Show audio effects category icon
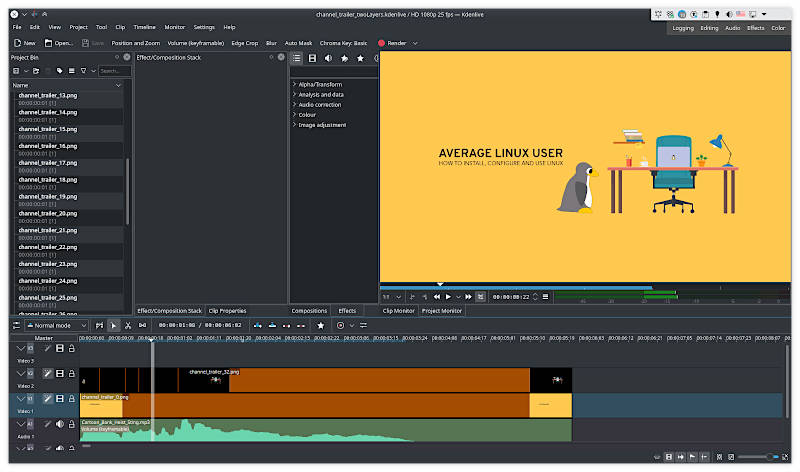This screenshot has height=472, width=800. [x=328, y=58]
